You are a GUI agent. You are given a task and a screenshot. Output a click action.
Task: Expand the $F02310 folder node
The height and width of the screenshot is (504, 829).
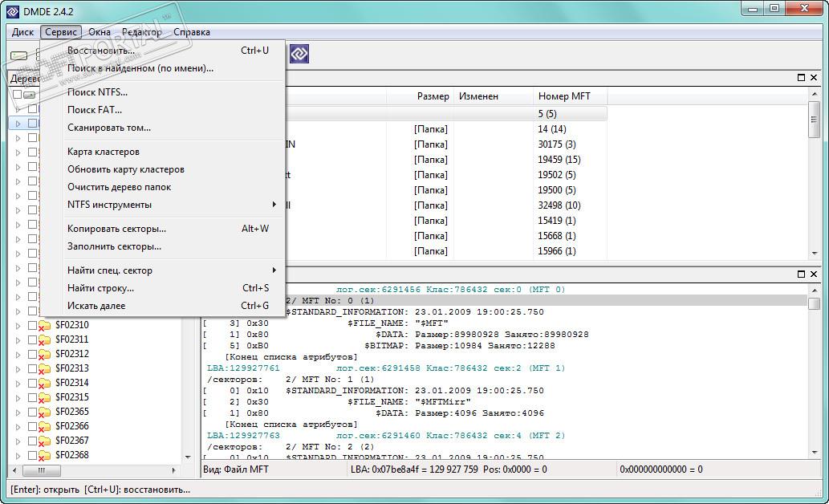pos(18,326)
